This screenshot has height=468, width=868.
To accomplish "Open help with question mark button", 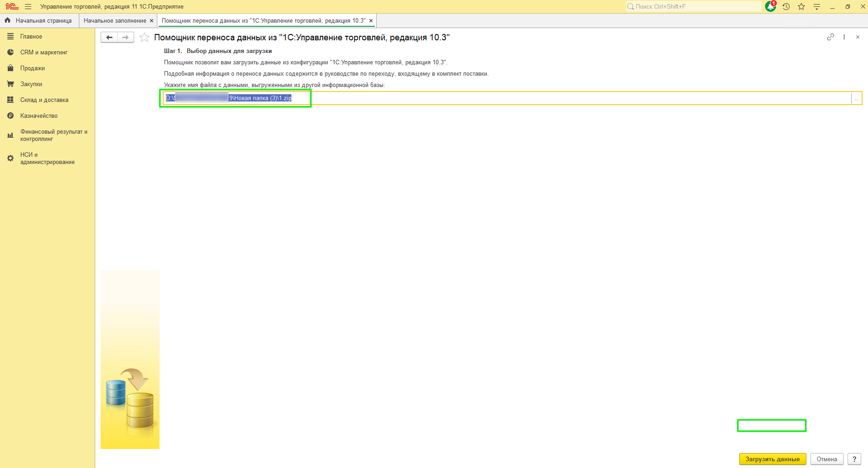I will 854,459.
